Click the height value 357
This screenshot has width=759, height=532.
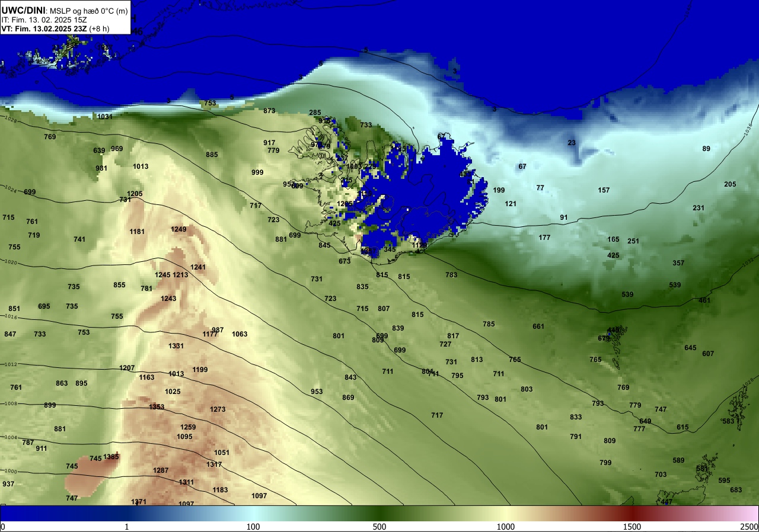(x=678, y=263)
